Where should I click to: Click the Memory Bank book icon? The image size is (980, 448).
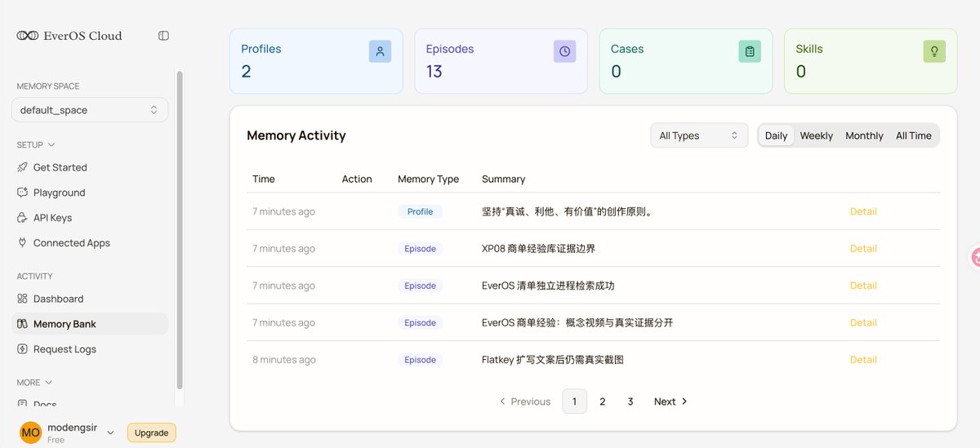pos(22,324)
